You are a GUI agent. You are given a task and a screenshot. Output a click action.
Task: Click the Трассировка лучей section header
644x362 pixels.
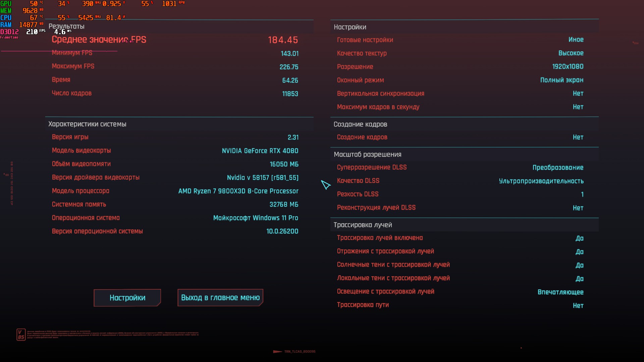(363, 225)
